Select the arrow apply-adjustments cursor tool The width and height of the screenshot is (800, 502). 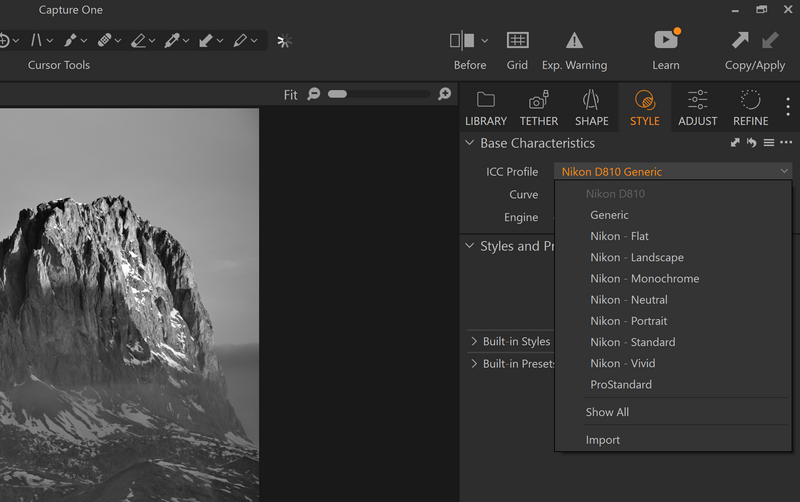coord(206,40)
